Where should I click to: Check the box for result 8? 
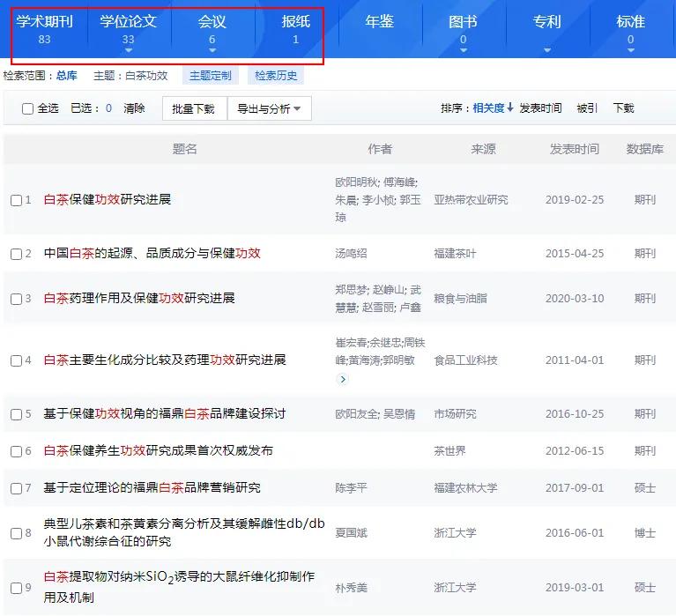coord(17,533)
